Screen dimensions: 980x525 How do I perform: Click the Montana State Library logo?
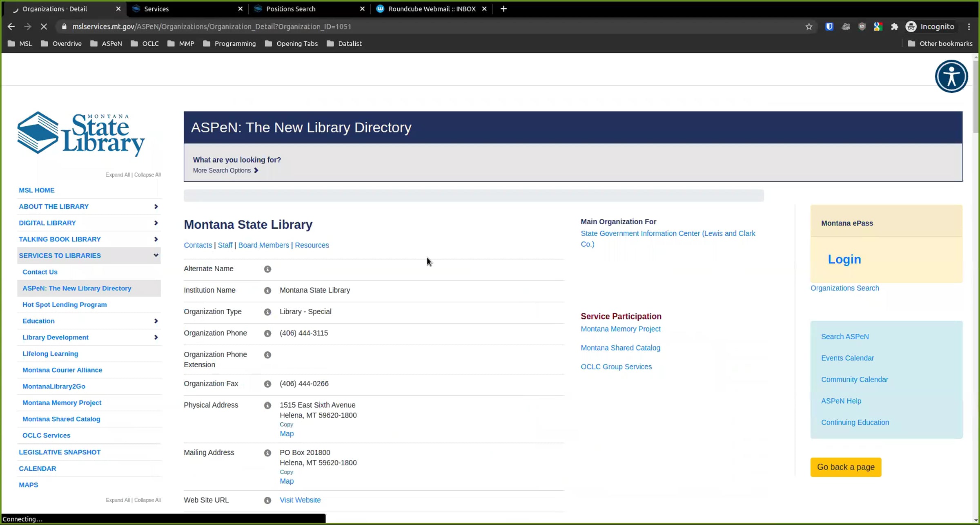click(x=81, y=134)
